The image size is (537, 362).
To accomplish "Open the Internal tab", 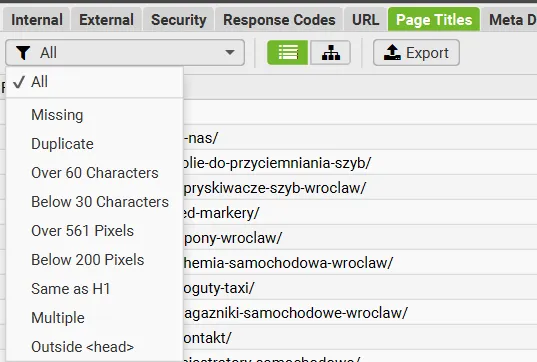I will (37, 20).
